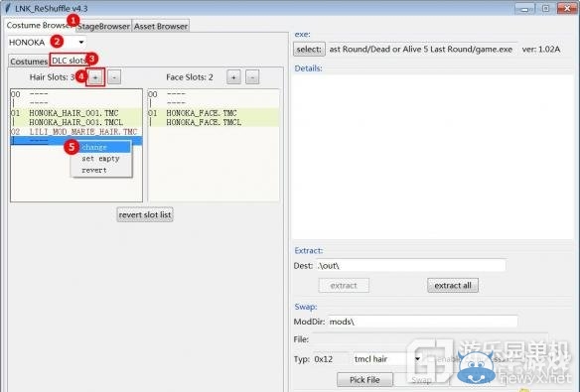The height and width of the screenshot is (392, 580).
Task: Add a face slot with the plus button
Action: 233,77
